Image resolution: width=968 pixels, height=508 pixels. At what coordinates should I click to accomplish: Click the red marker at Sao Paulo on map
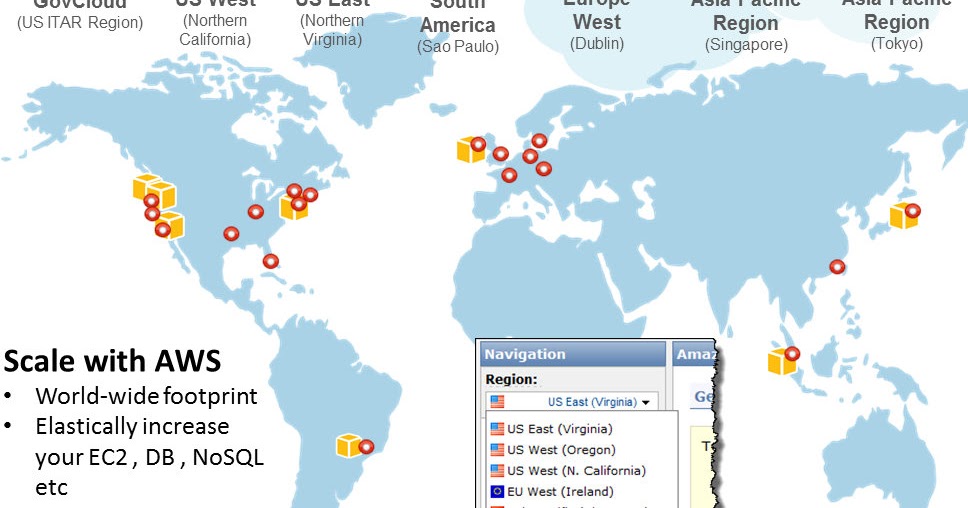coord(367,447)
